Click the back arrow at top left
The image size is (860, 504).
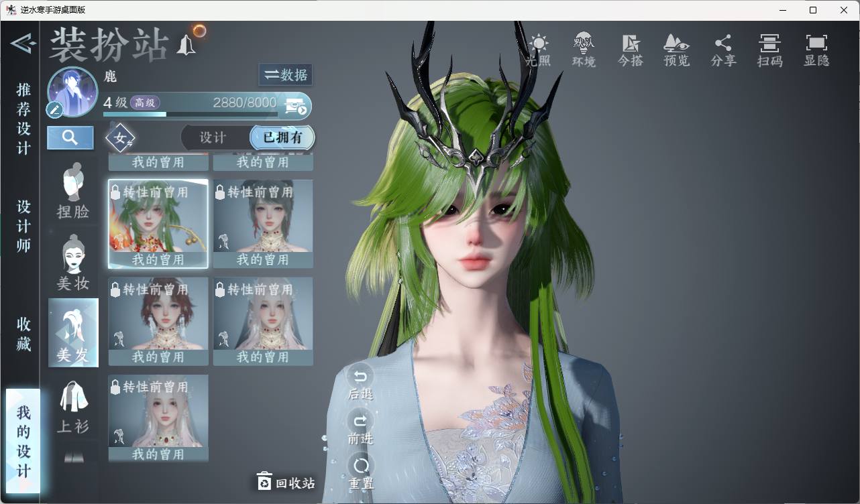22,44
